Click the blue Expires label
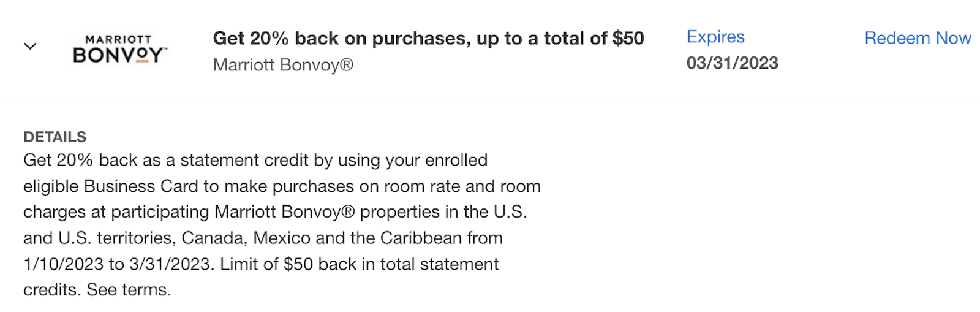 tap(715, 37)
